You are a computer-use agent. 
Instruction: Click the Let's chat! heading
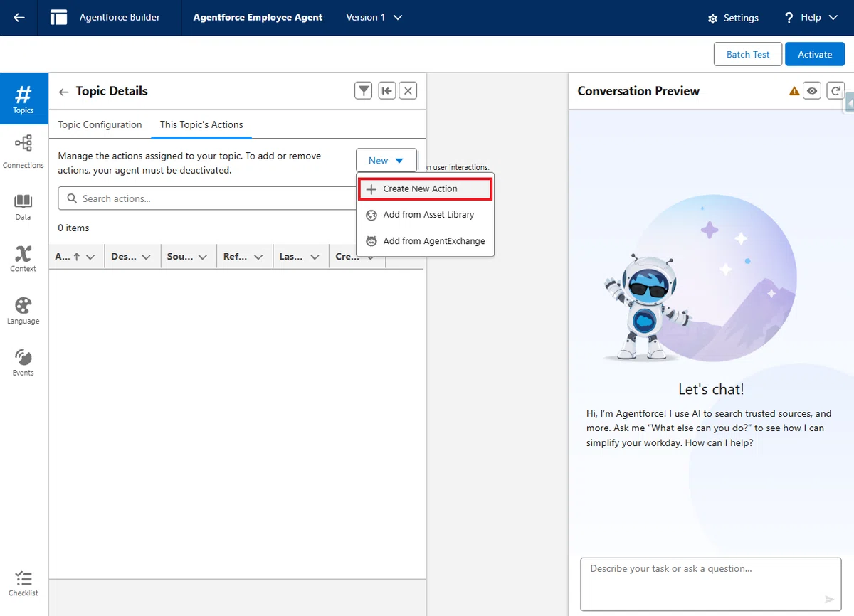pos(711,390)
